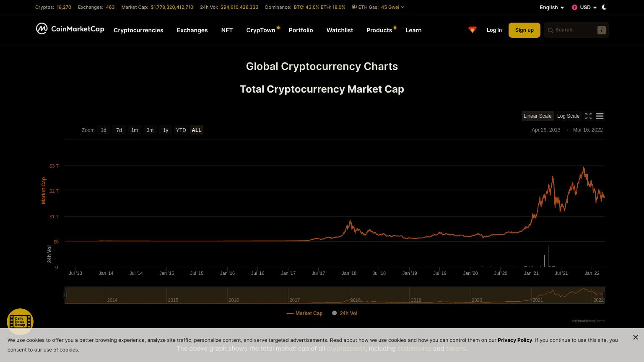Click the stablecoins link below chart
Image resolution: width=644 pixels, height=362 pixels.
point(414,349)
